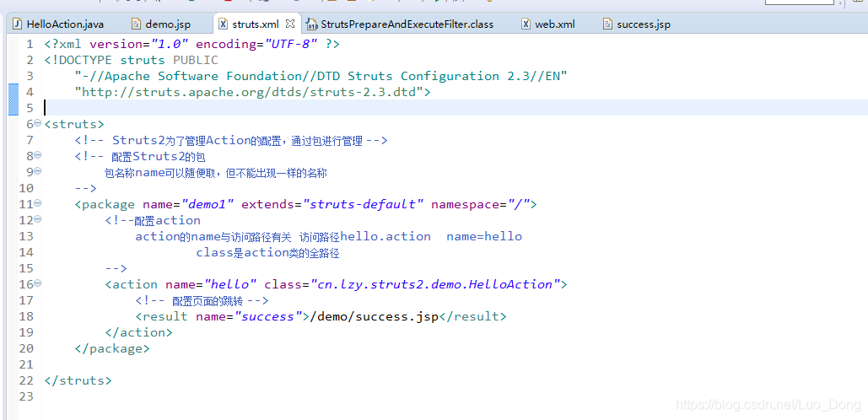Screen dimensions: 868x420
Task: Click the encoding value "UTF-8"
Action: point(292,44)
